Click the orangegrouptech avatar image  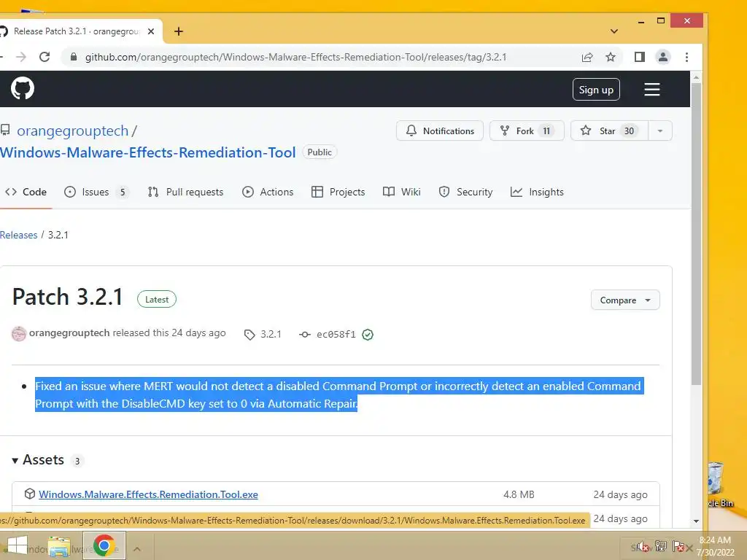pos(18,334)
